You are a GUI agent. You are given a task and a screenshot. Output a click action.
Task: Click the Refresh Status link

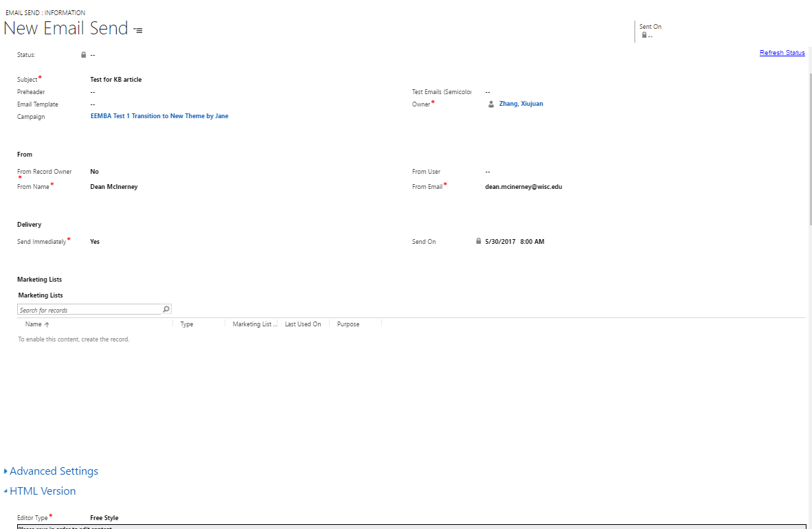coord(782,53)
